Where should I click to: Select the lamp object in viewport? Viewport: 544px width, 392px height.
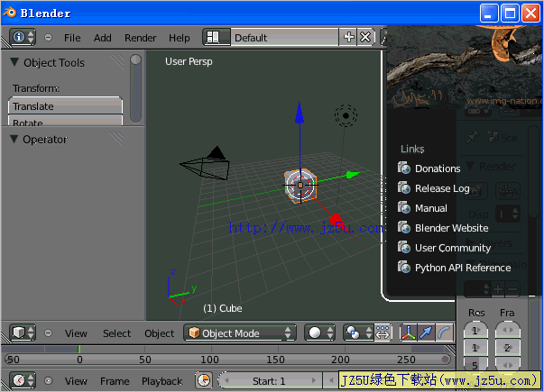[346, 115]
